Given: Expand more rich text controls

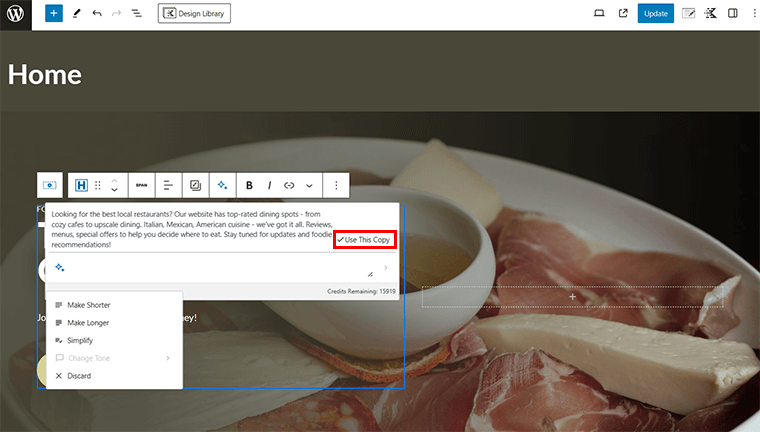Looking at the screenshot, I should click(x=309, y=185).
